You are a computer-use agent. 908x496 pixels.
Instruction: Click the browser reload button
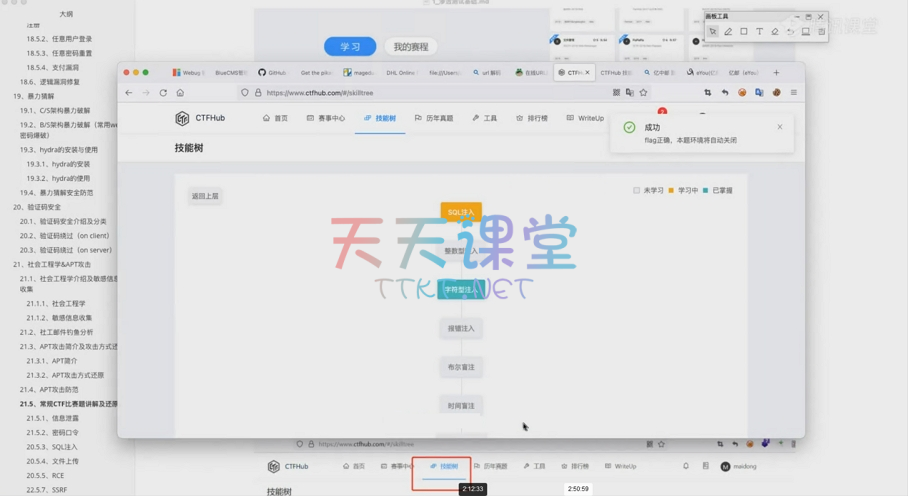click(x=160, y=92)
